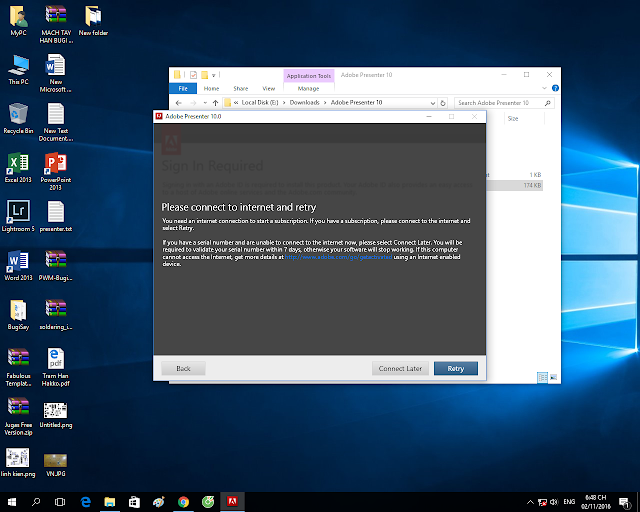Viewport: 640px width, 512px height.
Task: Select the Tram Han Hakko.pdf file
Action: [56, 367]
